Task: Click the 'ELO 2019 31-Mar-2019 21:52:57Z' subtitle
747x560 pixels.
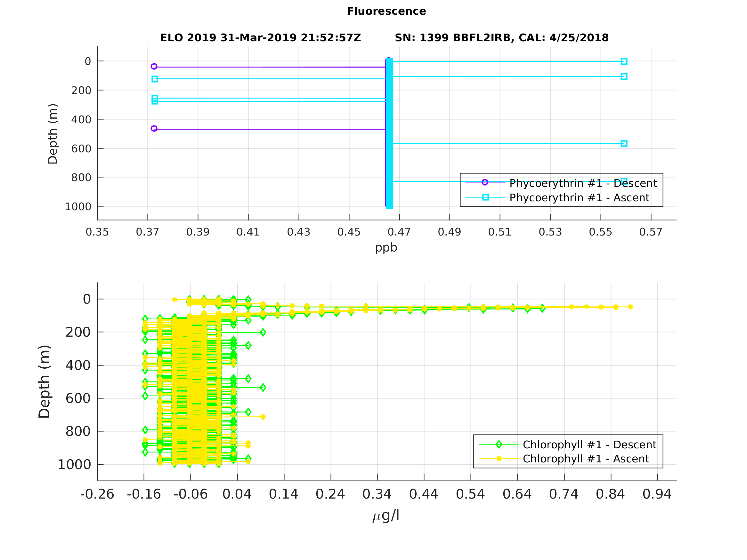Action: pos(260,38)
